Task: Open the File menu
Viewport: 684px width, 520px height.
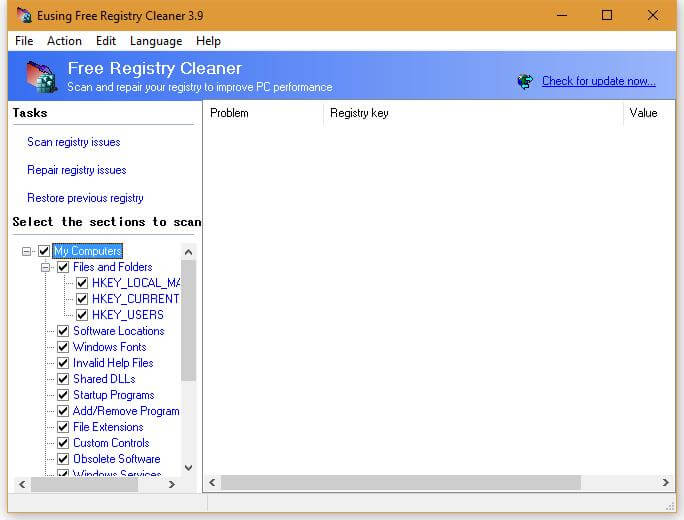Action: 24,41
